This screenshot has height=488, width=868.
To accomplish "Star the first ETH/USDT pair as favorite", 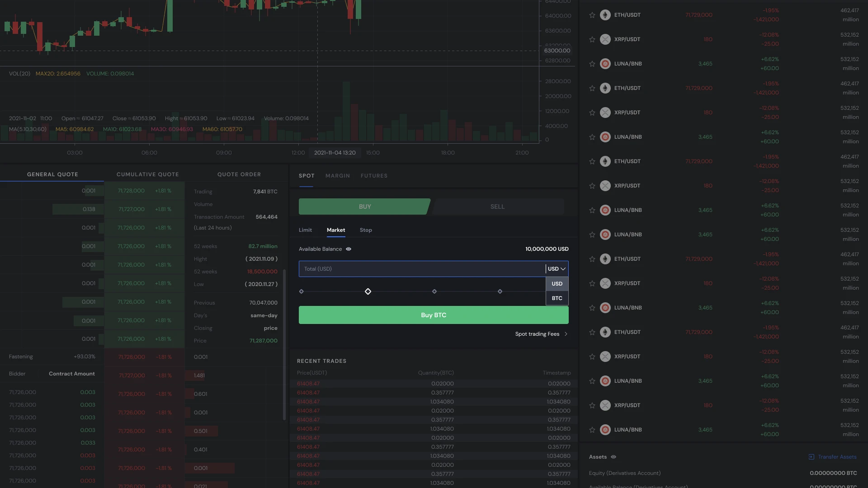I will [592, 15].
